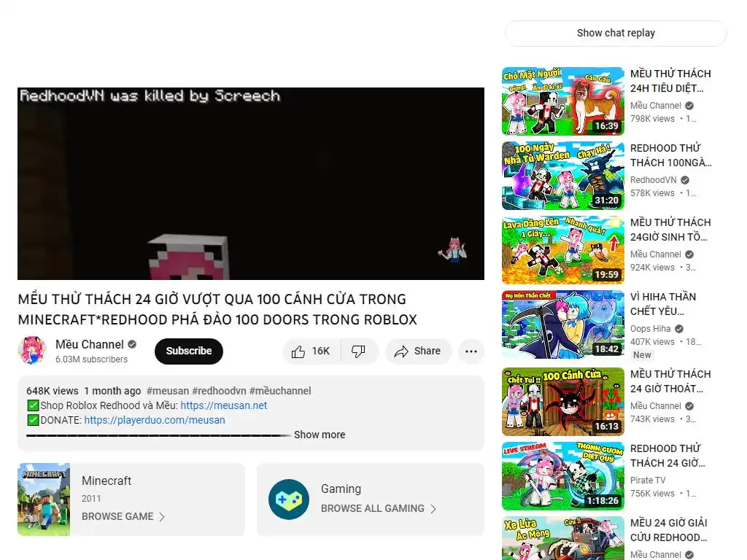Click the Minecraft game title text
This screenshot has width=747, height=560.
point(107,481)
